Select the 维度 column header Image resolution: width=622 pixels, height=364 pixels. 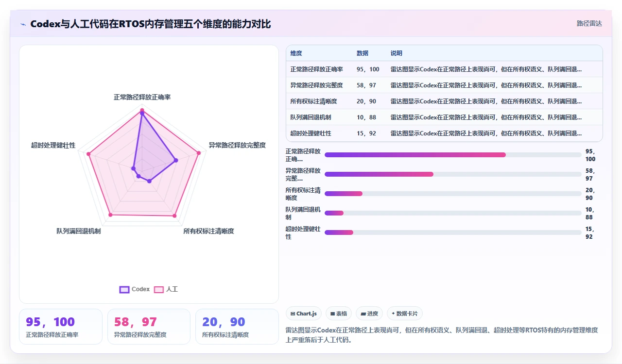(296, 53)
